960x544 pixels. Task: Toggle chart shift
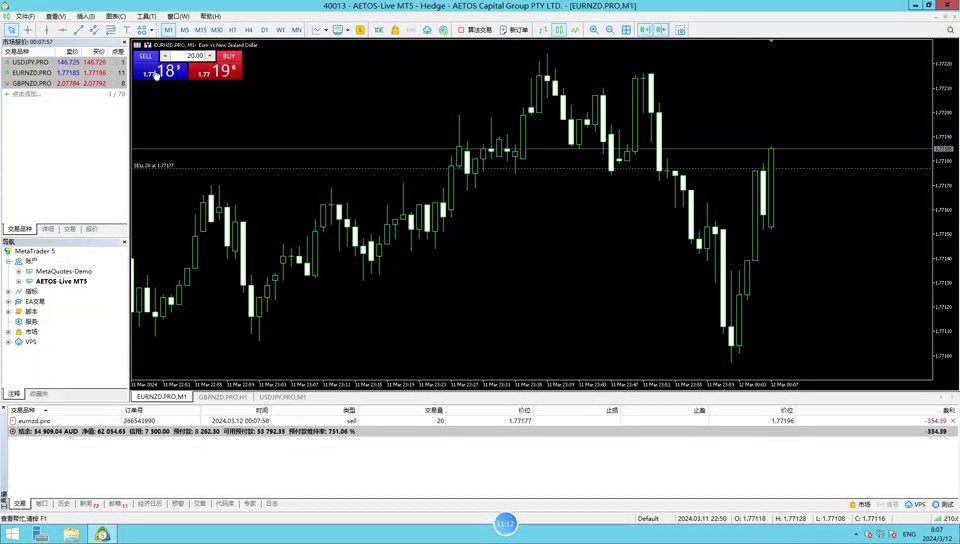click(x=661, y=30)
